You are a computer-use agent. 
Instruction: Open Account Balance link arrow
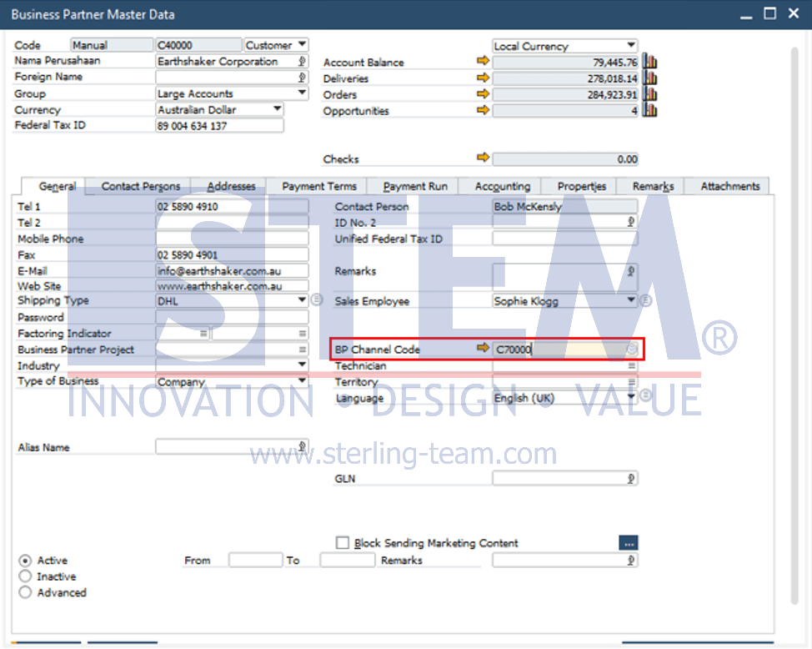483,61
